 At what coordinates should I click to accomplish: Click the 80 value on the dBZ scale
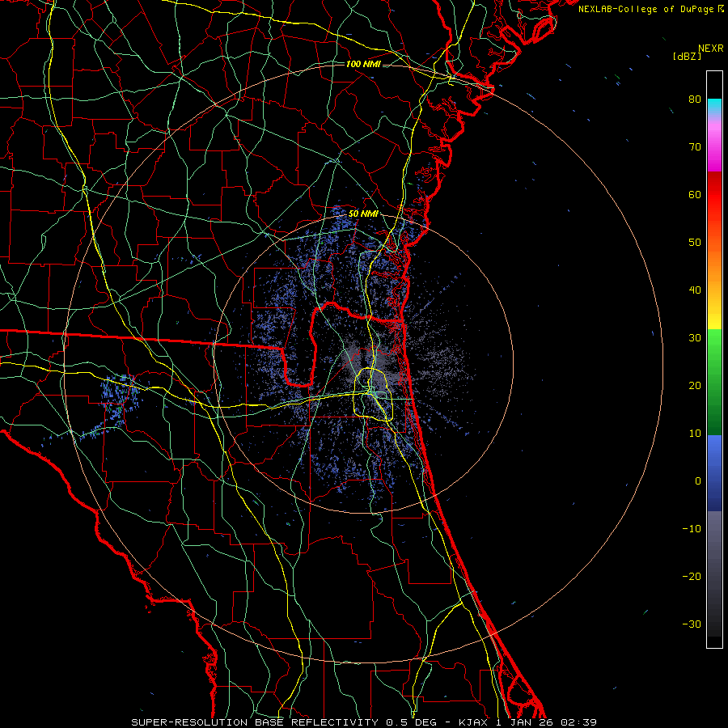coord(695,99)
